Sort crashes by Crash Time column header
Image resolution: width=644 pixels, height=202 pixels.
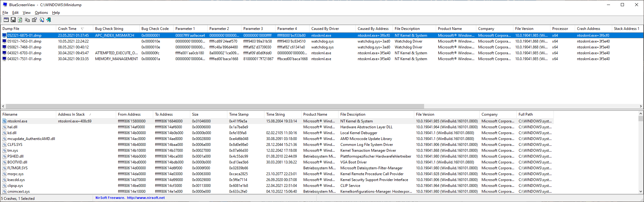click(74, 29)
